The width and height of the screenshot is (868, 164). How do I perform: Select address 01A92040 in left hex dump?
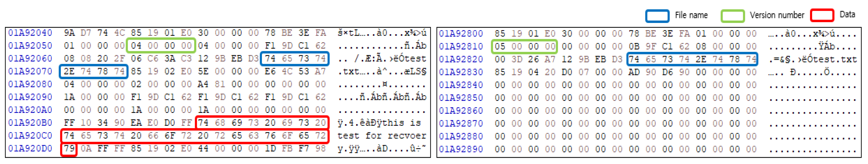(30, 33)
